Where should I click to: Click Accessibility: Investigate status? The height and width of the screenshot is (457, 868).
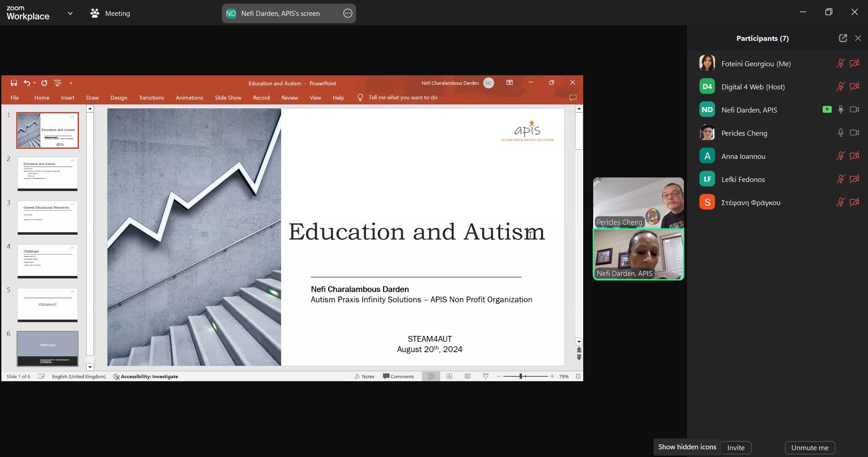[x=146, y=377]
